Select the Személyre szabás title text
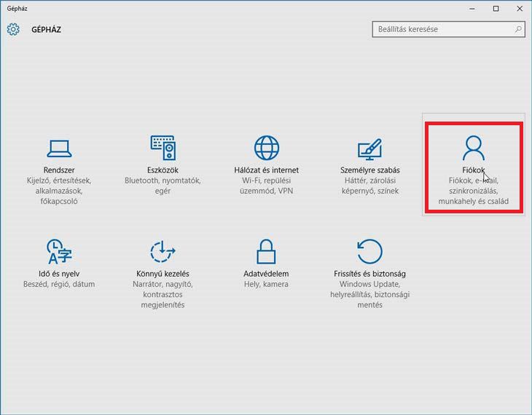Viewport: 532px width, 415px height. [x=369, y=170]
